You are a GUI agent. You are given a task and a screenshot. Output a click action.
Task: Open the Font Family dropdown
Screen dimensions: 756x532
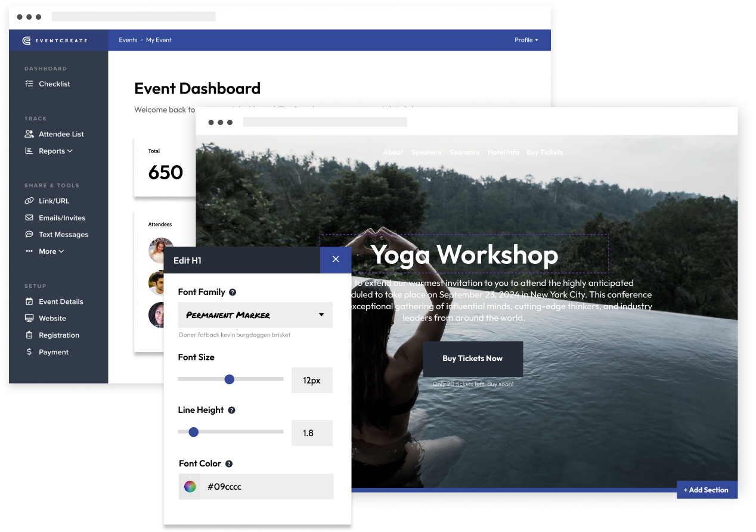pos(255,315)
